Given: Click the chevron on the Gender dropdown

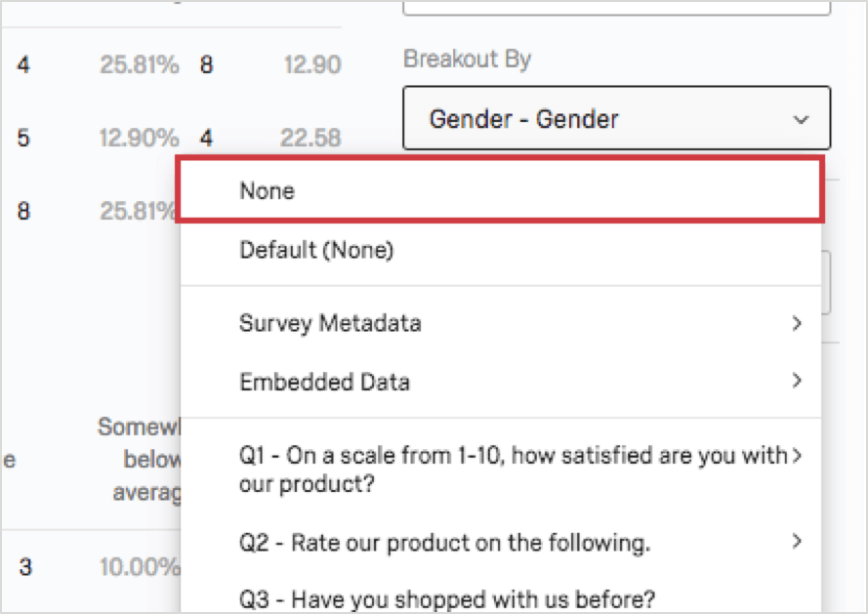Looking at the screenshot, I should point(800,118).
